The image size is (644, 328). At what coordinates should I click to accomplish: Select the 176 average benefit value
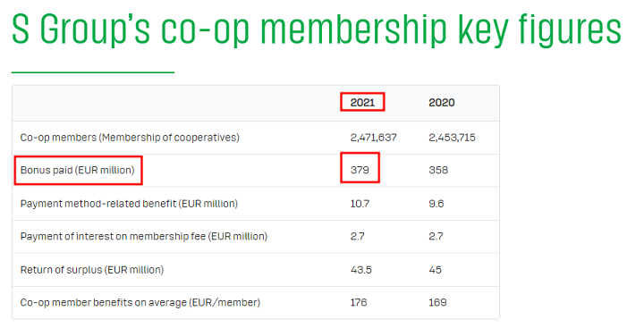(359, 303)
